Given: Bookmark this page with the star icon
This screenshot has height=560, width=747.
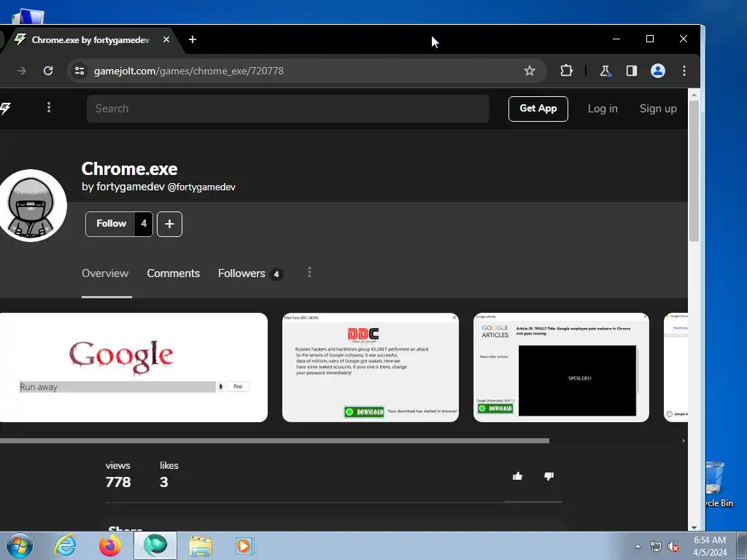Looking at the screenshot, I should tap(530, 71).
